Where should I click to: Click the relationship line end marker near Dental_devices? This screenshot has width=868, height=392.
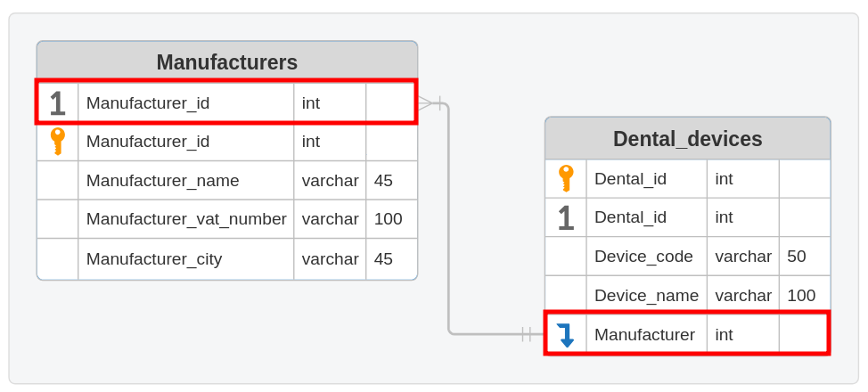tap(528, 334)
